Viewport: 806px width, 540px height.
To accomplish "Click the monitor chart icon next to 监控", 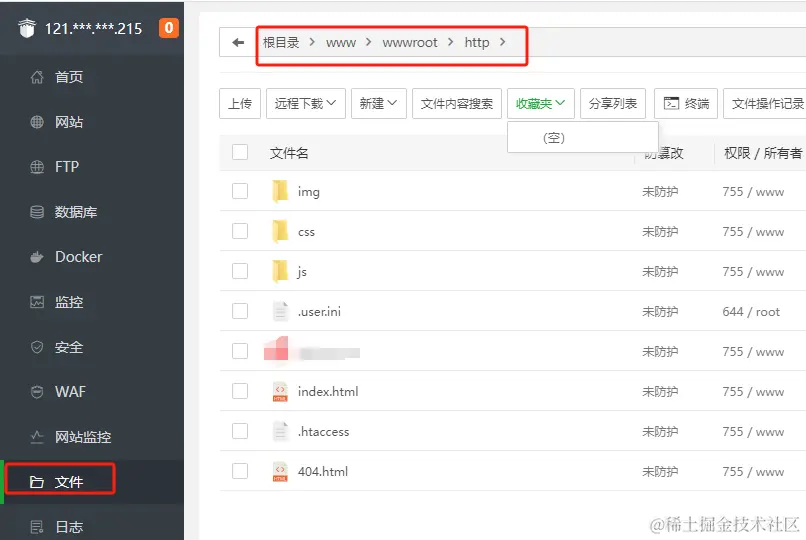I will click(37, 302).
